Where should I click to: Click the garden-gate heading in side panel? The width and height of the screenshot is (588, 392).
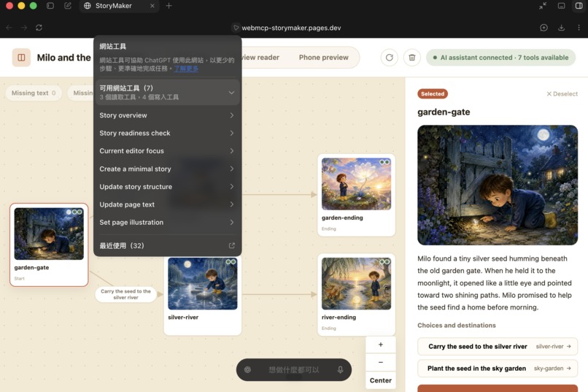tap(444, 112)
